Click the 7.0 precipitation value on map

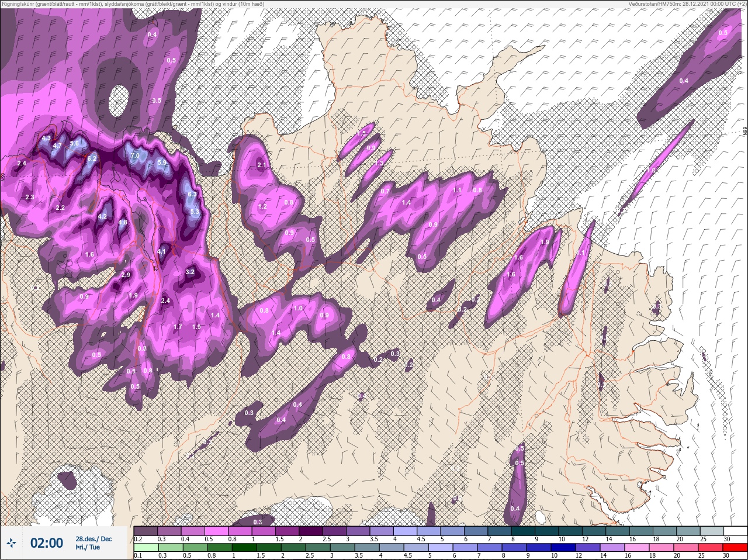tap(135, 156)
